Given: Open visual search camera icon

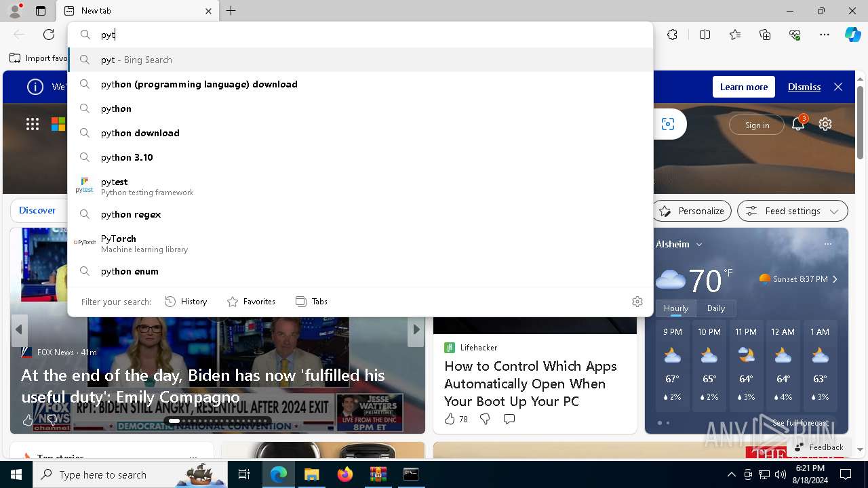Looking at the screenshot, I should coord(668,124).
